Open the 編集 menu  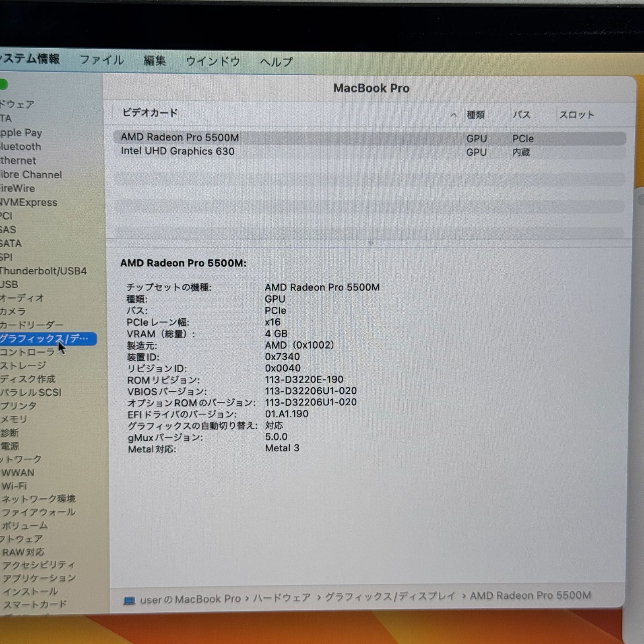tap(155, 60)
